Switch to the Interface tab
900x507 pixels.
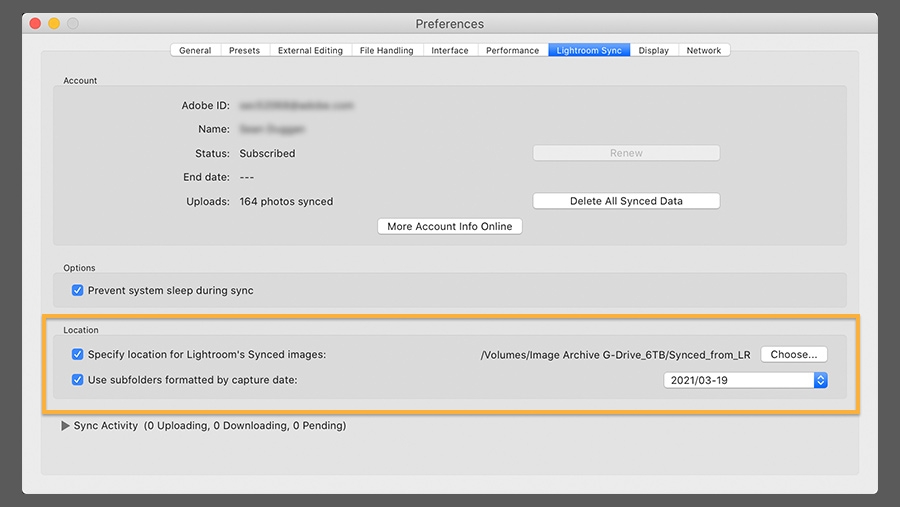[x=450, y=51]
